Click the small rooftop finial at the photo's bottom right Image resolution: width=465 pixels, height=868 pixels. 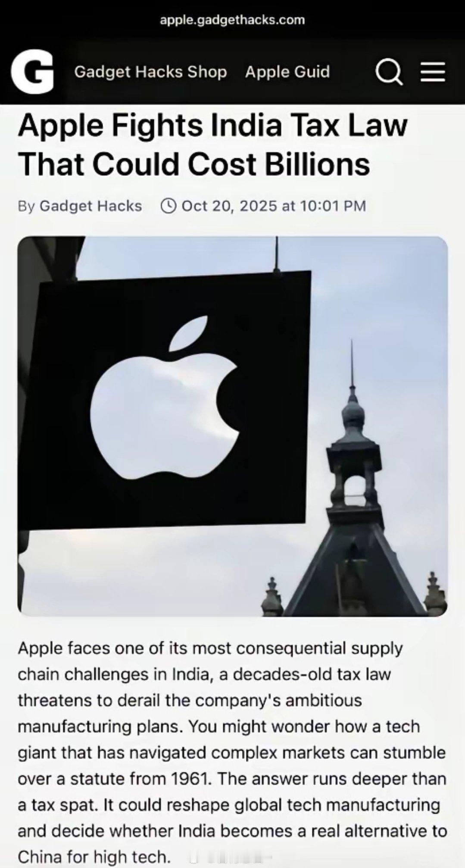[x=433, y=589]
